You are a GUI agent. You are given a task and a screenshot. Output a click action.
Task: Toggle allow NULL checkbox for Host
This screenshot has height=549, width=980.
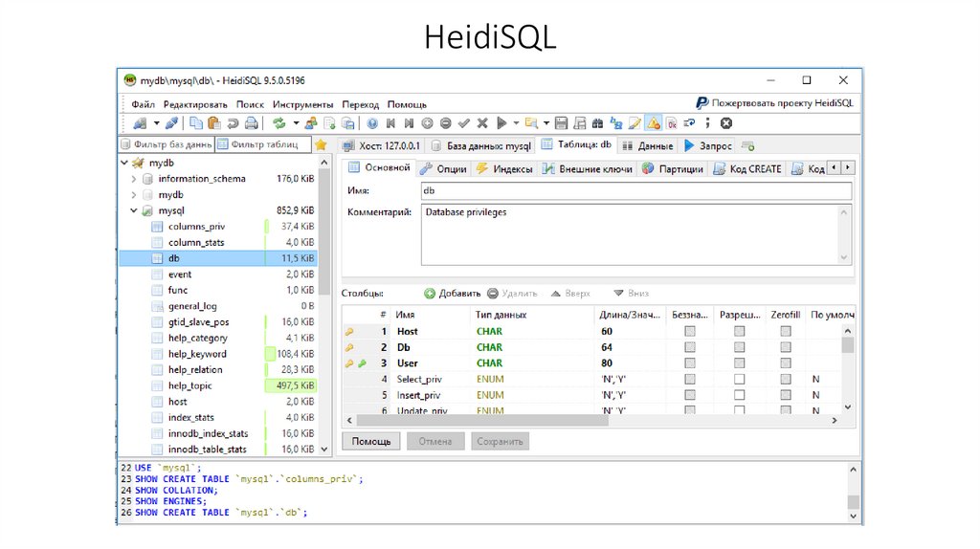click(x=740, y=331)
